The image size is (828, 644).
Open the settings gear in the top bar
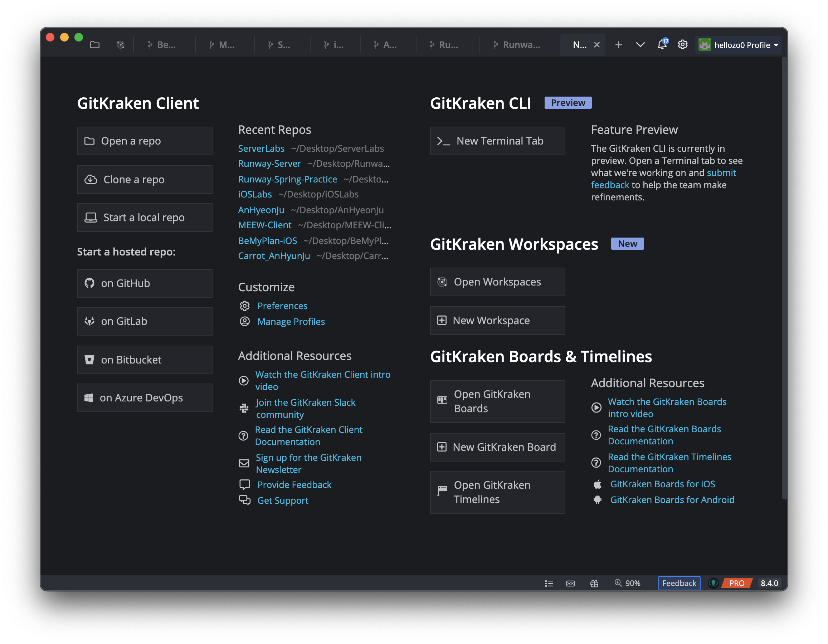coord(682,45)
